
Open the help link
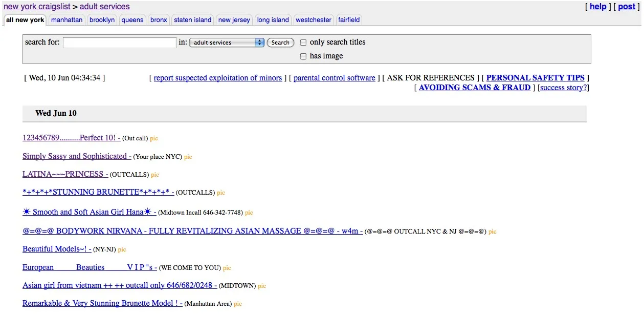coord(598,7)
